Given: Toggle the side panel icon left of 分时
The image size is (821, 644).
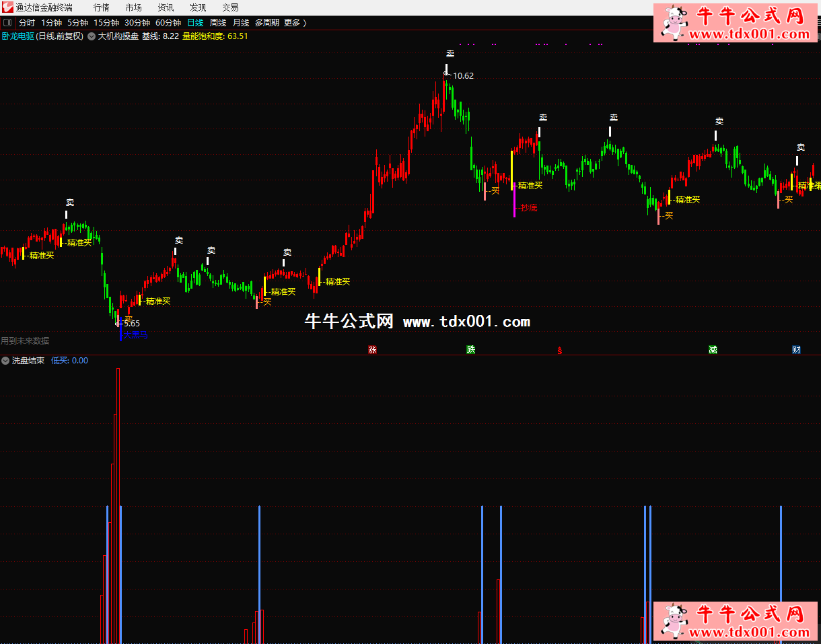Looking at the screenshot, I should coord(7,23).
